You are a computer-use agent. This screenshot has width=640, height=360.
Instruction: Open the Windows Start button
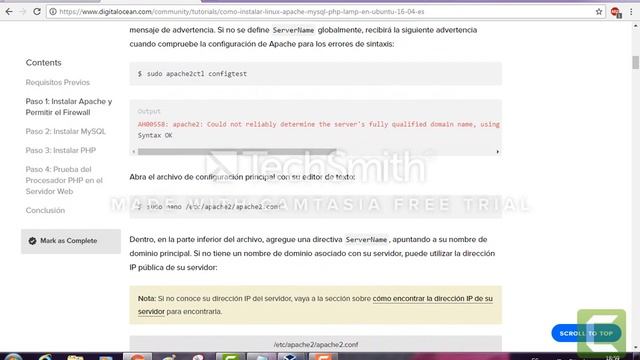(13, 358)
